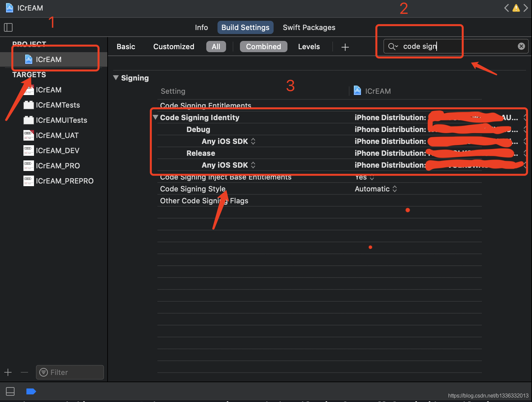532x402 pixels.
Task: Switch to the Build Settings tab
Action: [x=245, y=27]
